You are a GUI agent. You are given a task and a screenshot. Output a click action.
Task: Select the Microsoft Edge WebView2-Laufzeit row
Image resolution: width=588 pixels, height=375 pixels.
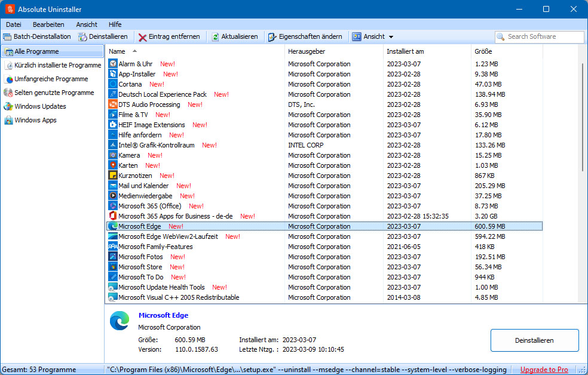pyautogui.click(x=324, y=236)
